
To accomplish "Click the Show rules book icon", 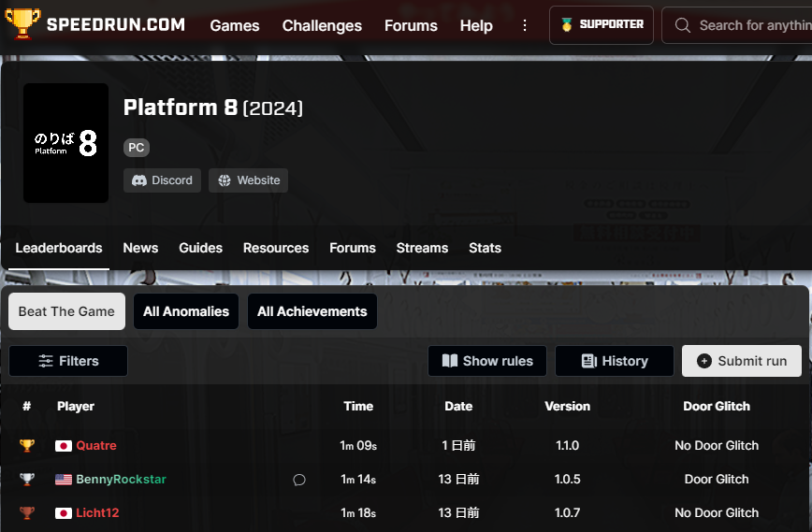I will click(449, 361).
